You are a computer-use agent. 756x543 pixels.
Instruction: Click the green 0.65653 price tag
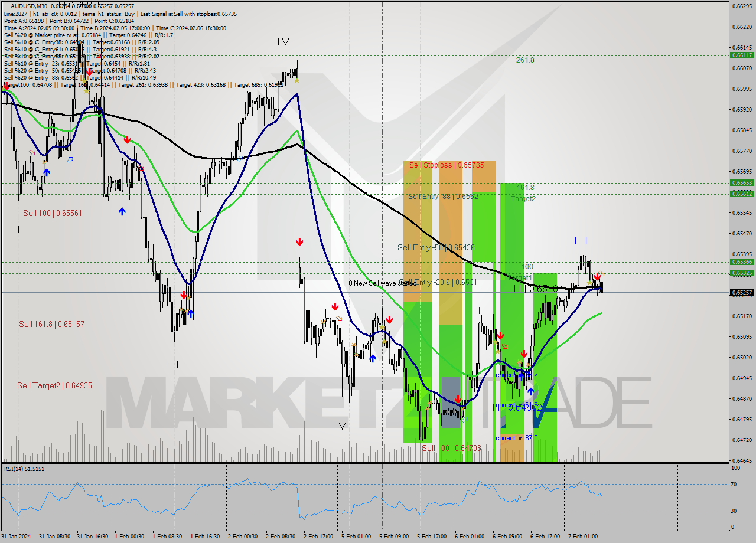point(742,182)
